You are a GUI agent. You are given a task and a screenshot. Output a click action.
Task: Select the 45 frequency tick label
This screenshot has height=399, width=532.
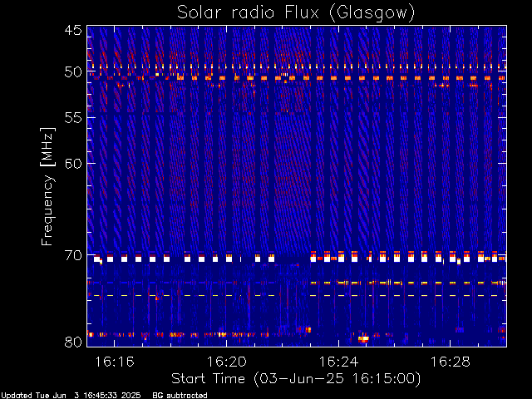tap(73, 30)
